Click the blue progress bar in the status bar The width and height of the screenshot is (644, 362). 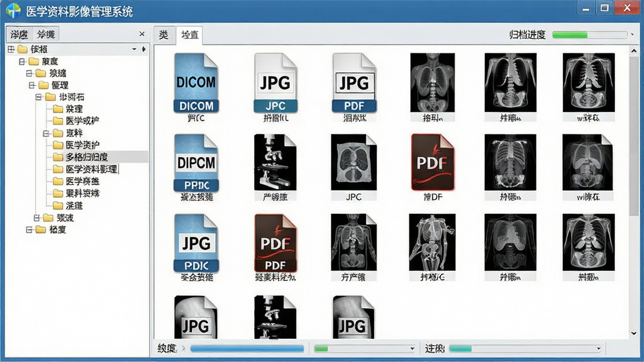[247, 349]
